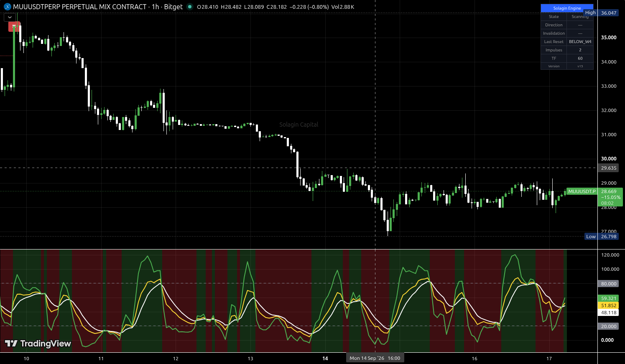Click the crosshair date label Mon 14 Sep '26 16:00
The image size is (625, 364).
[375, 358]
